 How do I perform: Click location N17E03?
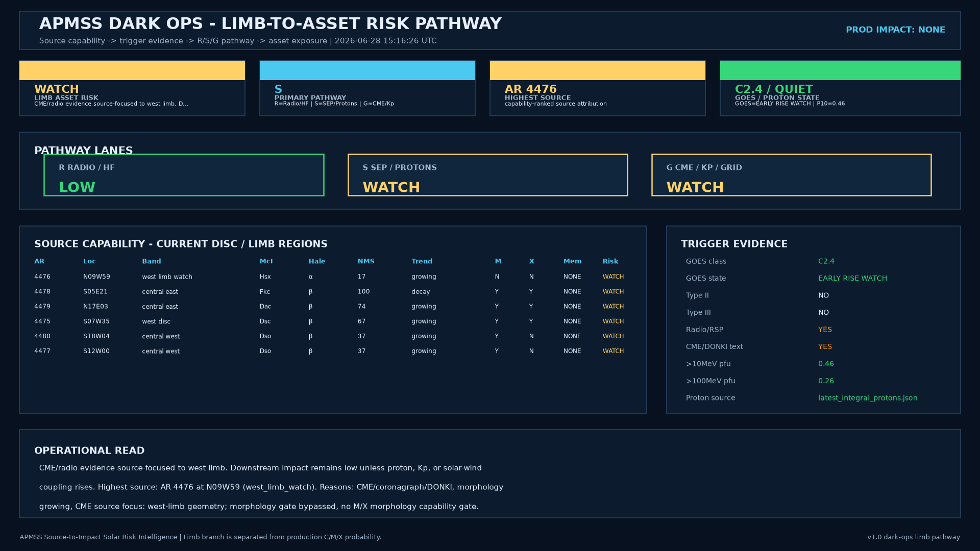(95, 306)
